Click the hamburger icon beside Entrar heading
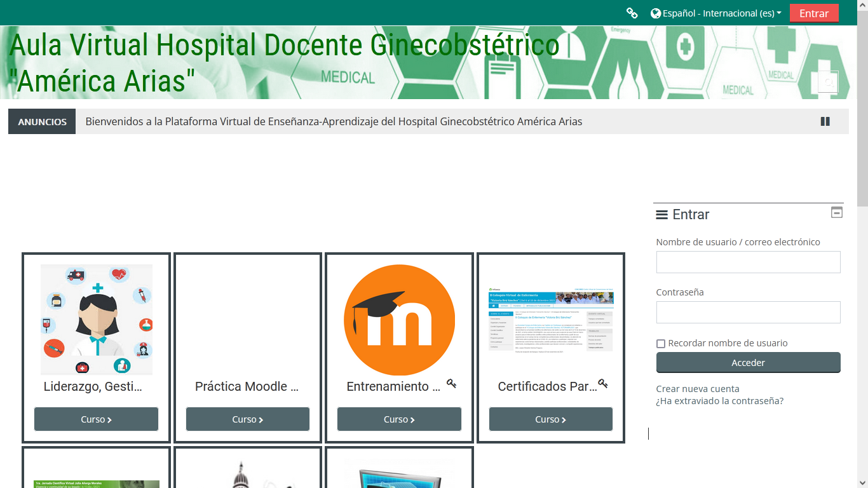 click(x=661, y=215)
